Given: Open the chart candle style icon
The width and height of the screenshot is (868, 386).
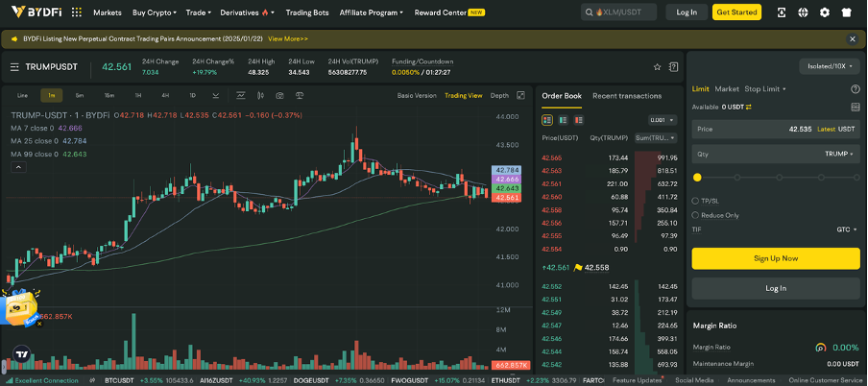Looking at the screenshot, I should (260, 95).
